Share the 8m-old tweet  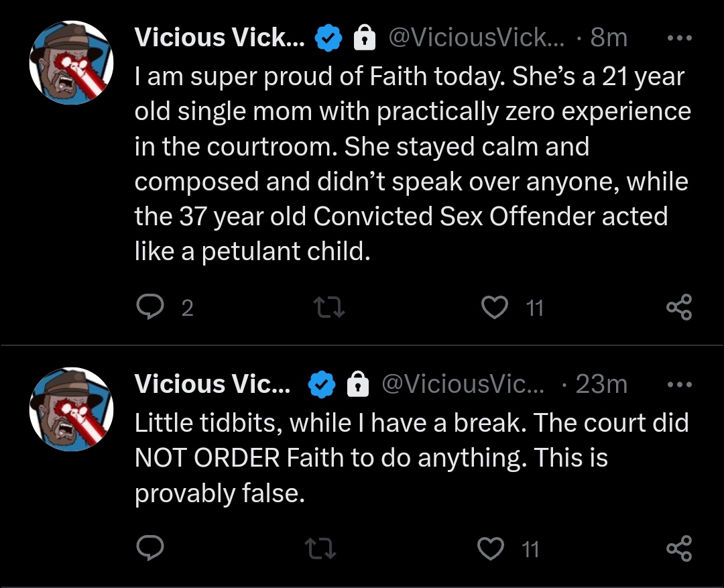point(679,307)
